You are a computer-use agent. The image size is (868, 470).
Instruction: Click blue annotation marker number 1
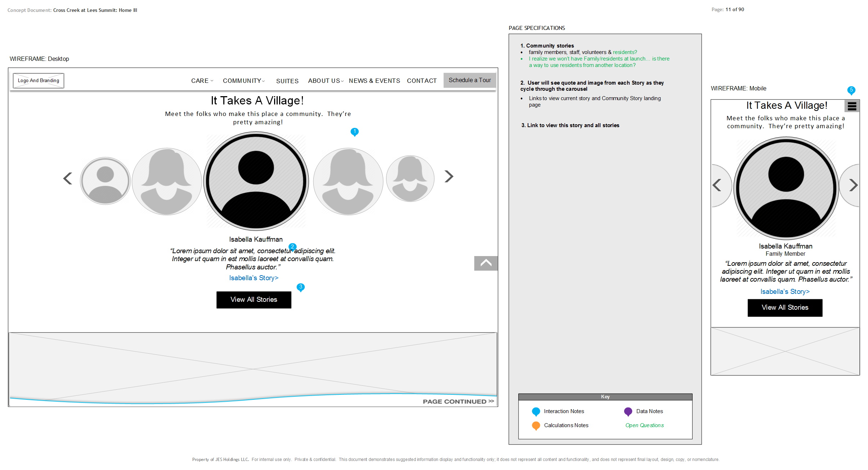tap(354, 132)
